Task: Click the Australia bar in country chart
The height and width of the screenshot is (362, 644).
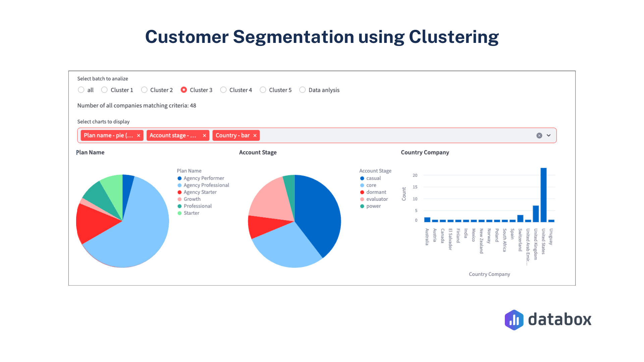Action: click(427, 220)
